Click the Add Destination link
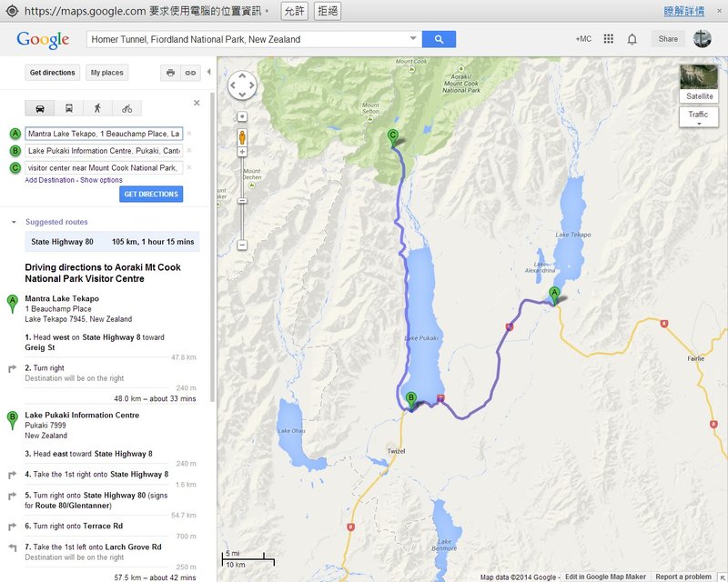Screen dimensions: 728x582 click(x=50, y=180)
